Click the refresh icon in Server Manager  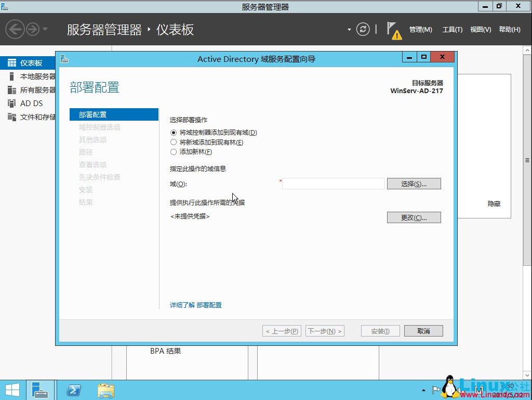click(x=363, y=29)
